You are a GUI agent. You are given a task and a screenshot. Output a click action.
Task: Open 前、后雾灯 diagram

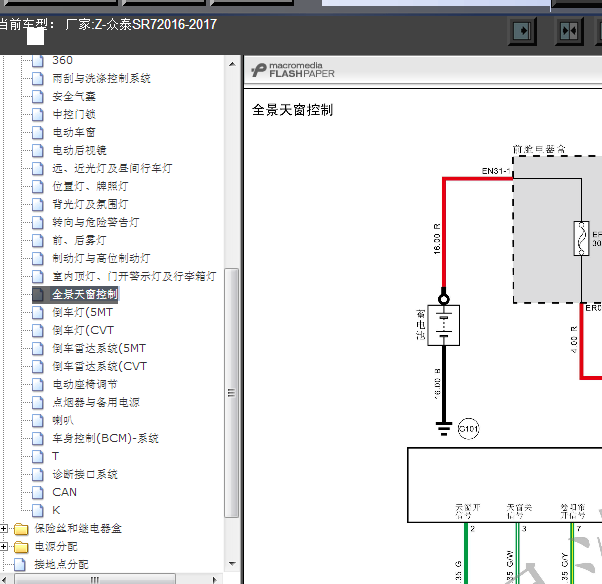[79, 240]
